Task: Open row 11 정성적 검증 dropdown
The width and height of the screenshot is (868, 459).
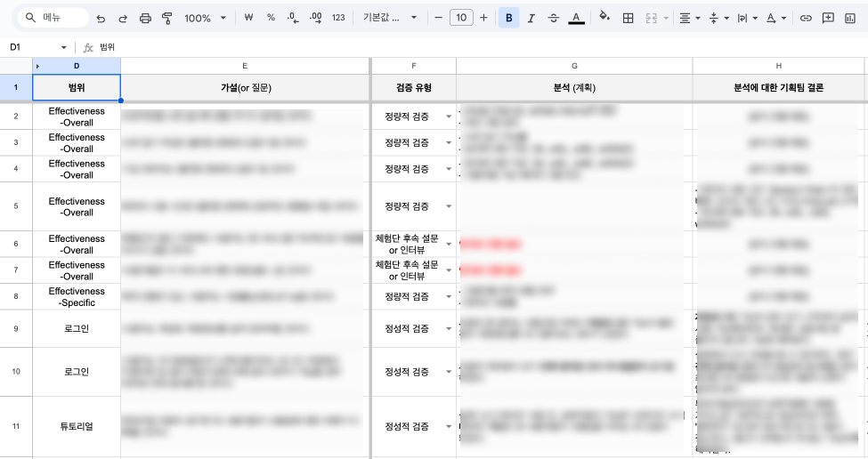Action: click(449, 426)
